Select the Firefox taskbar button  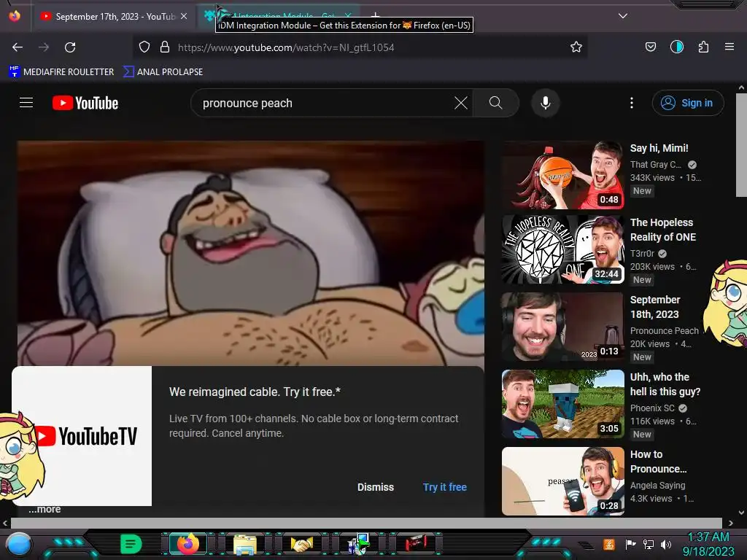click(187, 543)
